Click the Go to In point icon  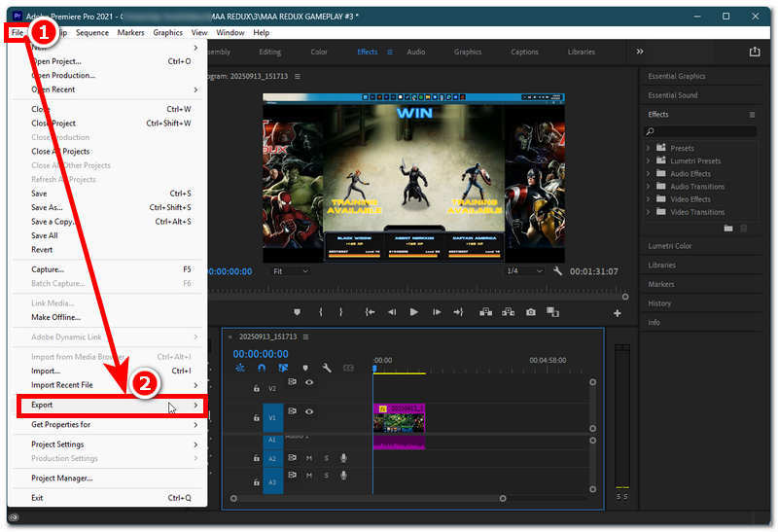370,312
